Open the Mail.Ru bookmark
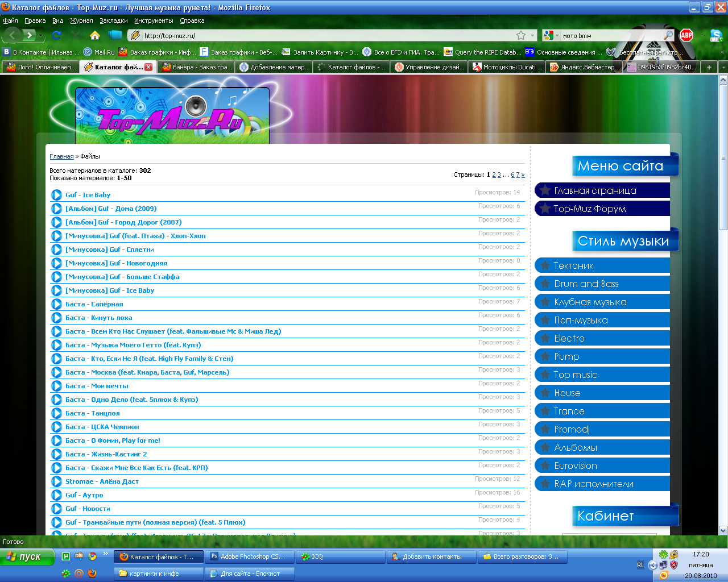Screen dimensions: 728x582 coord(99,52)
